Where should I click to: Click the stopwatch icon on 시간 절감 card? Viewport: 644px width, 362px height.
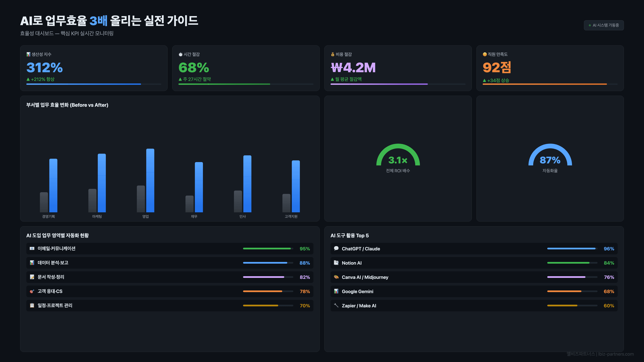point(180,54)
